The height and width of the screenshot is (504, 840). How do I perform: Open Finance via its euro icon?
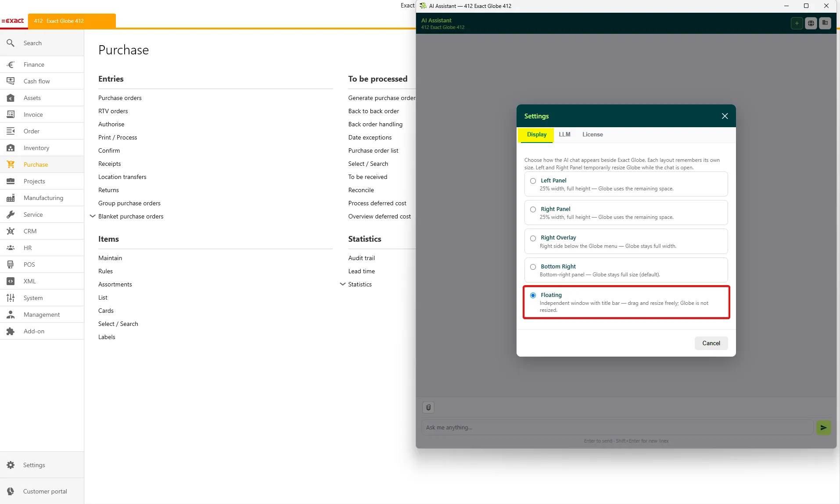click(x=11, y=64)
